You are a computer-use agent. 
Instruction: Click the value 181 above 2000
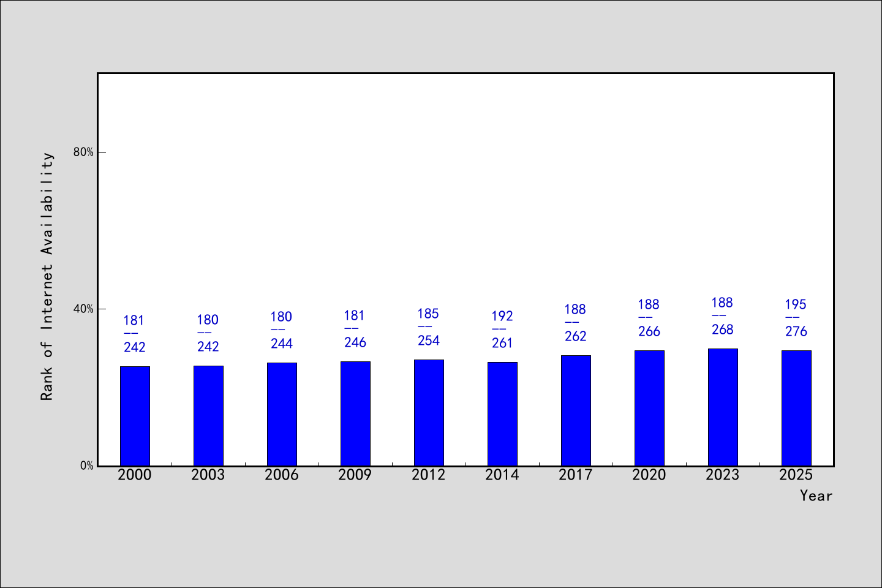134,320
